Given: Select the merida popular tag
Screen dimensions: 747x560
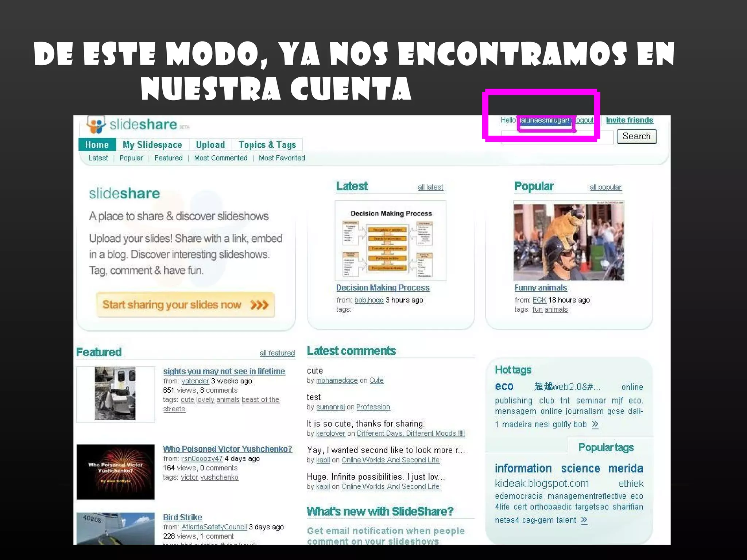Looking at the screenshot, I should click(x=626, y=468).
